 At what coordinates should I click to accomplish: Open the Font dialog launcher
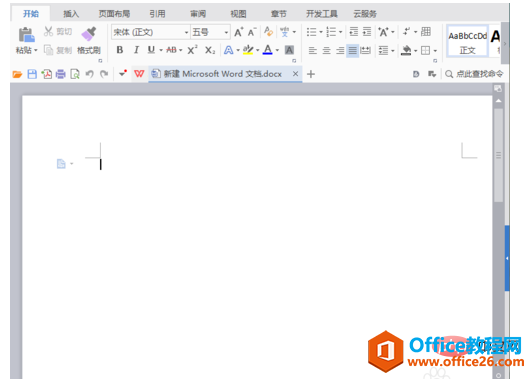pyautogui.click(x=294, y=61)
